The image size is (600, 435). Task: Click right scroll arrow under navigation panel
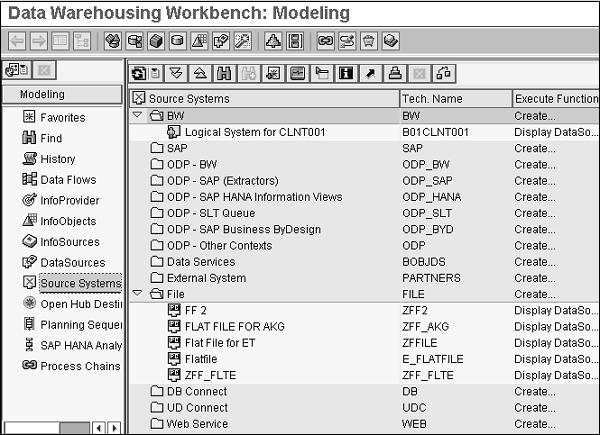tap(114, 428)
